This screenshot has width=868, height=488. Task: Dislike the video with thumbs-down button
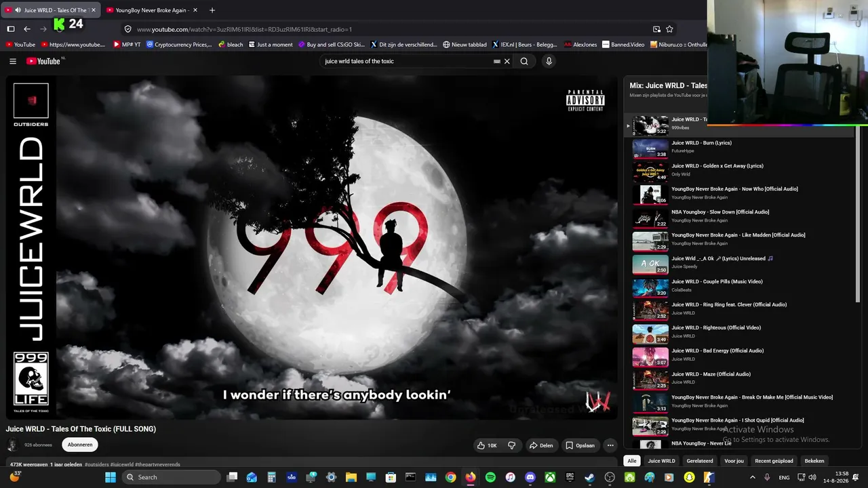pyautogui.click(x=512, y=445)
